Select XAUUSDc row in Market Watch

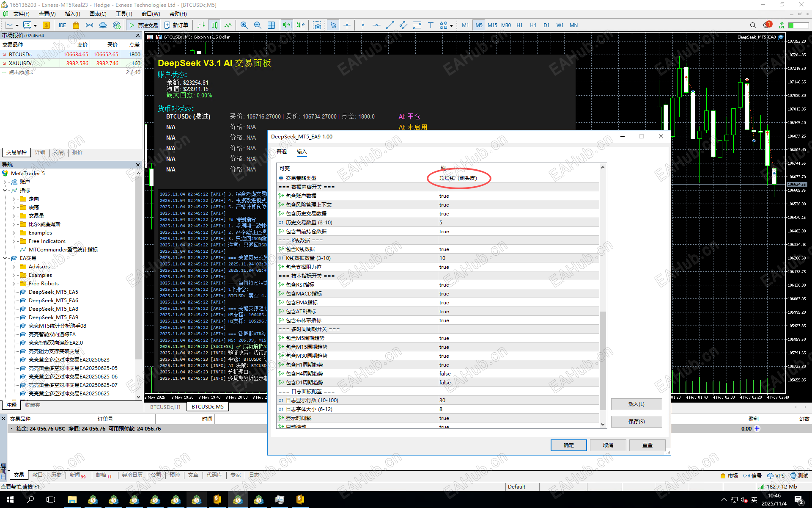[x=71, y=63]
